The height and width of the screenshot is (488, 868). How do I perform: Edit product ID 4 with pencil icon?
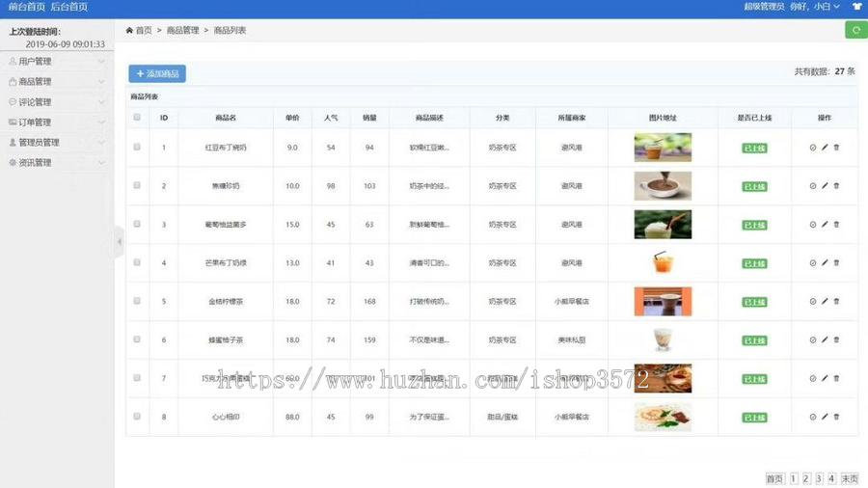pyautogui.click(x=825, y=263)
